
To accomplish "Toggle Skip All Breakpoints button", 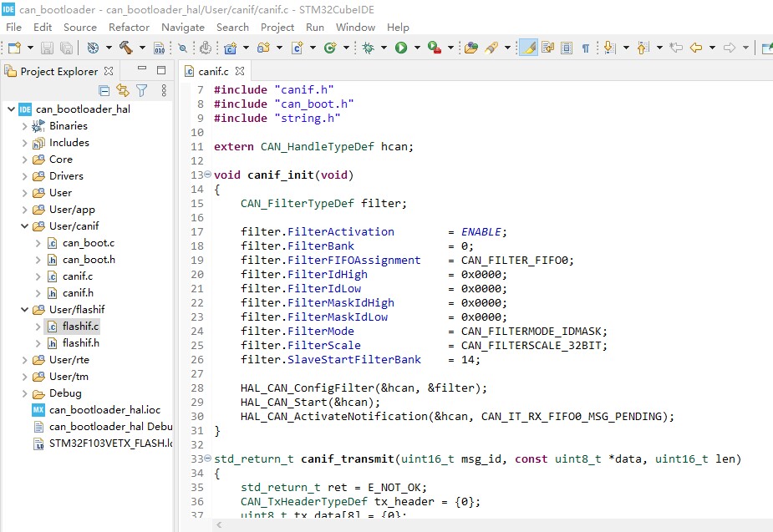I will coord(183,48).
